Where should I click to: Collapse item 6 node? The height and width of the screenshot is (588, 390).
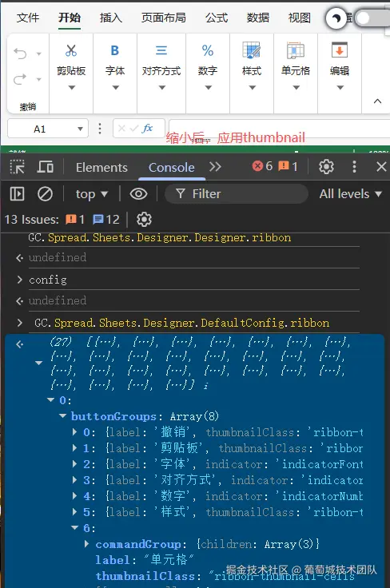[74, 527]
